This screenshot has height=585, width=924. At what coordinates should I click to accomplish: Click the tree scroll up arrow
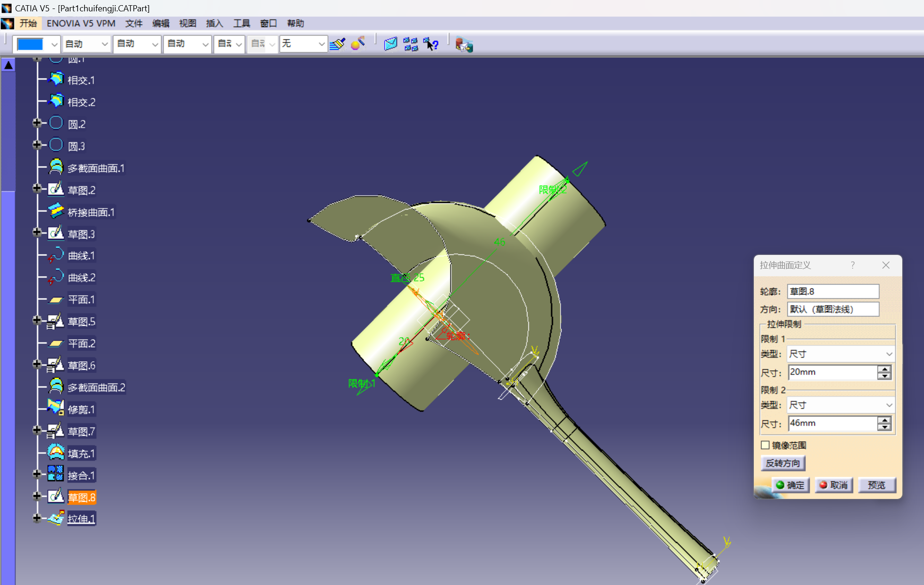[9, 65]
